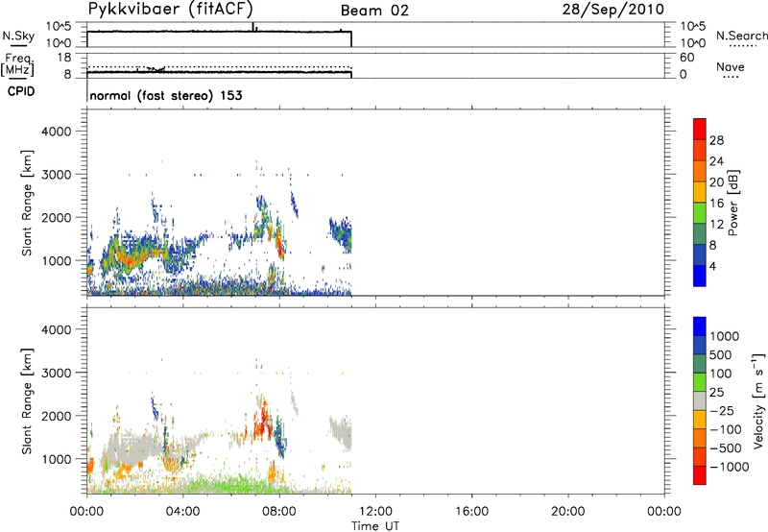This screenshot has height=532, width=768.
Task: Pick the blue top Velocity colorbar segment
Action: coord(700,326)
